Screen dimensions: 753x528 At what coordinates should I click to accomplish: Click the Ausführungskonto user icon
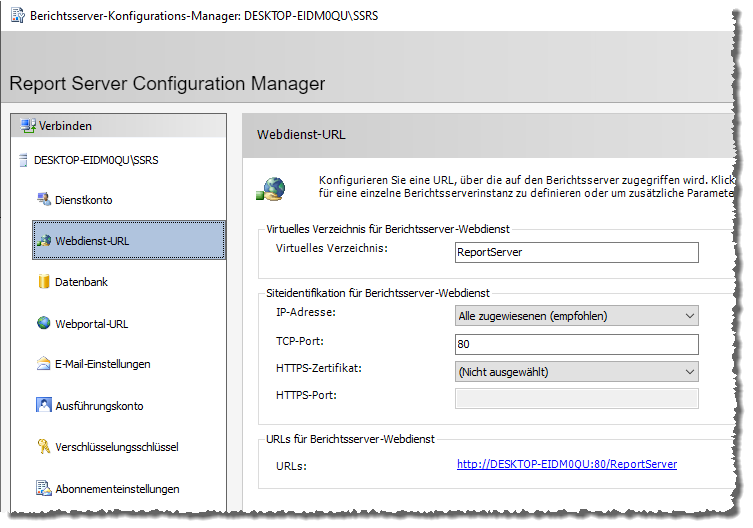pyautogui.click(x=44, y=405)
